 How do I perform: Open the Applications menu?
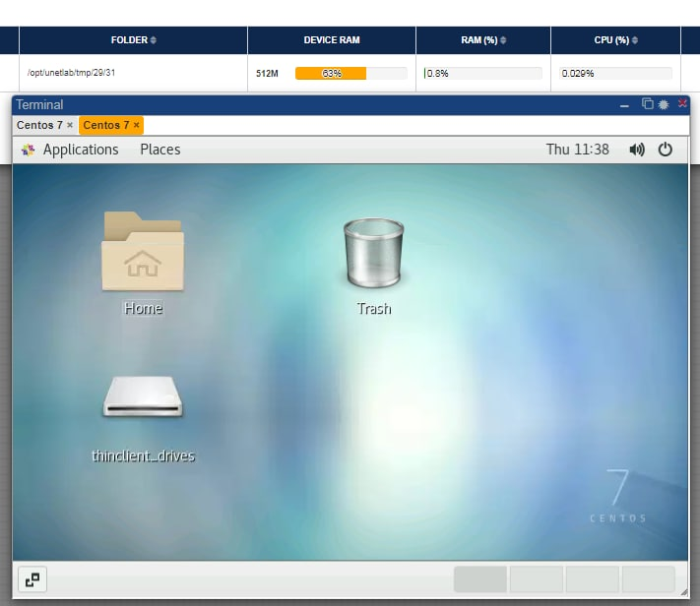(70, 150)
